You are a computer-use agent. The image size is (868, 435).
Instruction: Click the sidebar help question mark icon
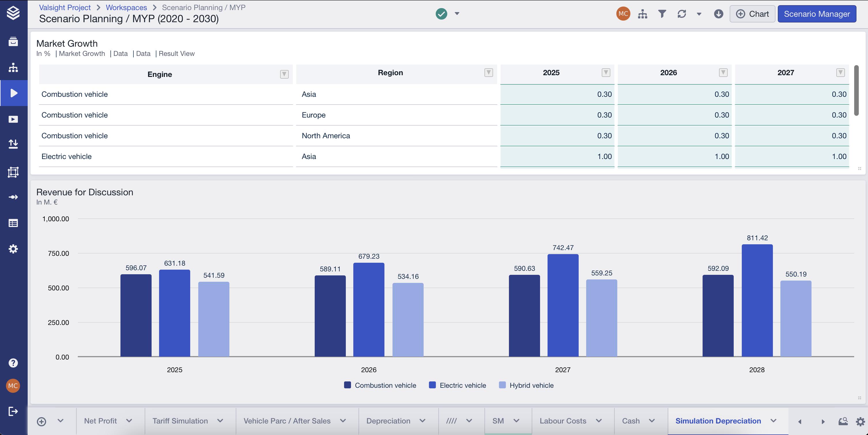pyautogui.click(x=13, y=363)
